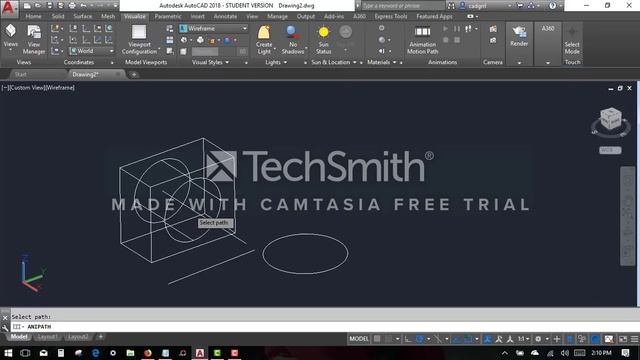Click the Clean Screen icon in status bar
The width and height of the screenshot is (640, 360).
pos(623,339)
